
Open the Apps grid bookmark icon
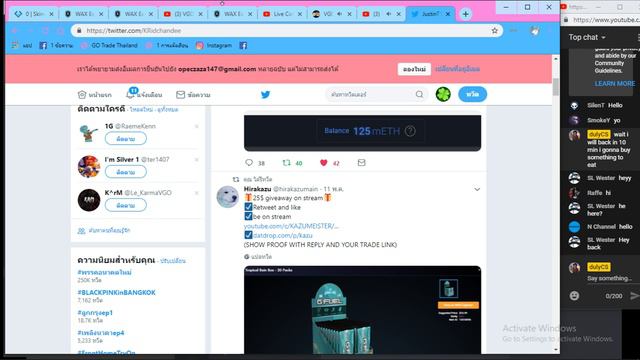(x=15, y=45)
